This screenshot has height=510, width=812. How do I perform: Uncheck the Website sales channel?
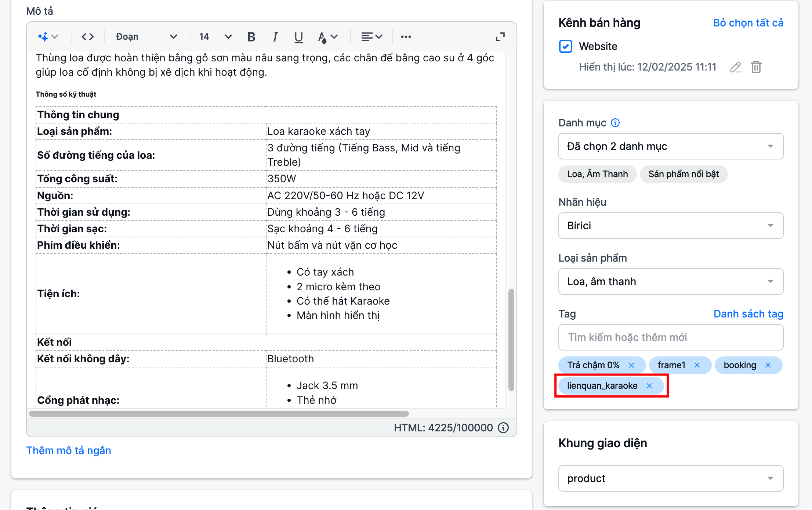565,46
